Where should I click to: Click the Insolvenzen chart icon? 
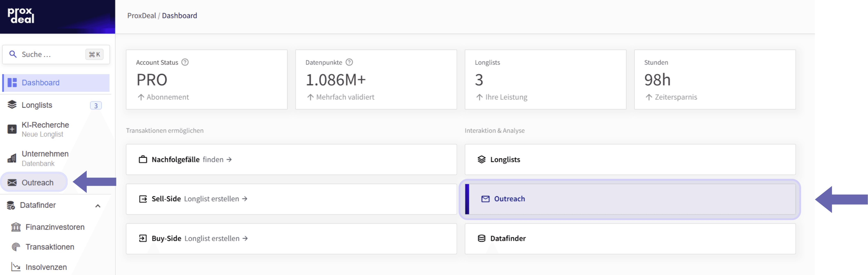click(16, 267)
